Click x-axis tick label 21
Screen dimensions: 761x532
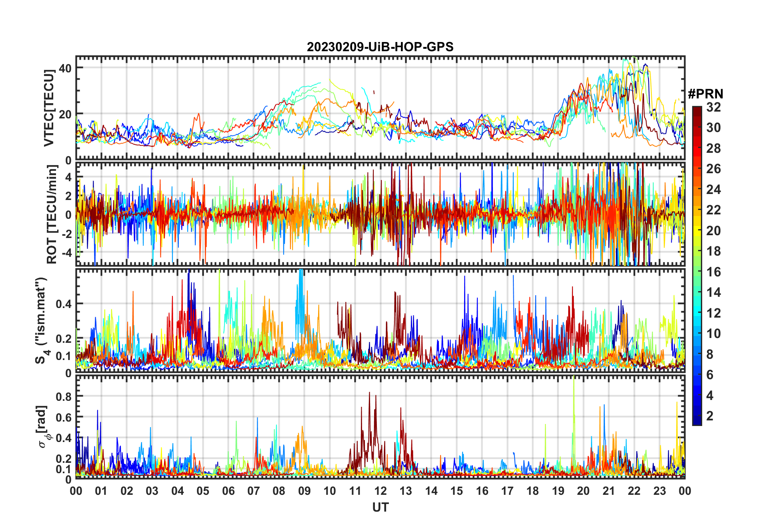609,491
